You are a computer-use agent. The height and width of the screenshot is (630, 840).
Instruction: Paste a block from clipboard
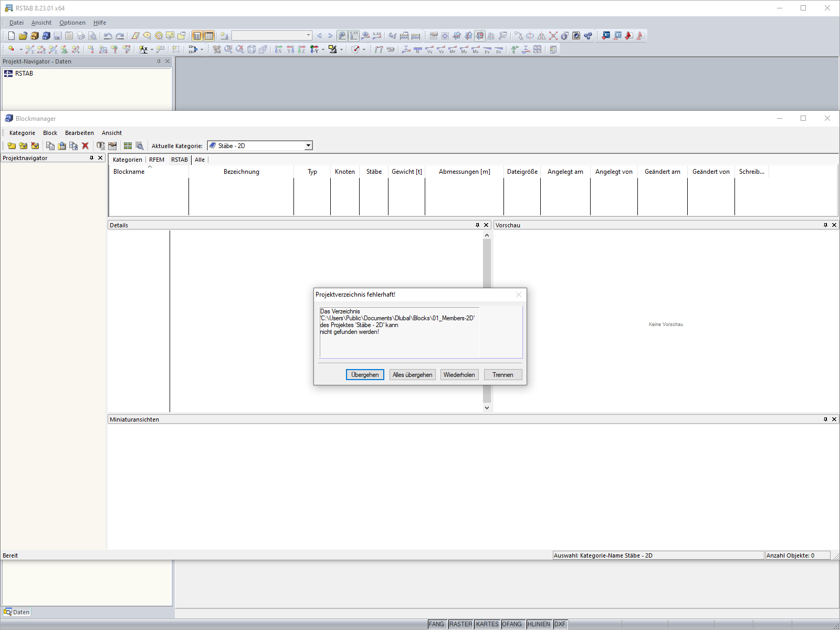click(61, 146)
